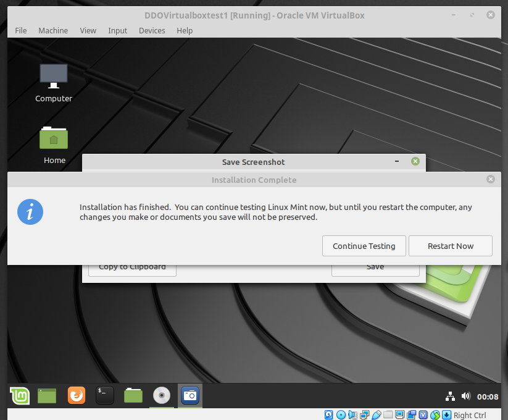Click the Installation Complete title text
This screenshot has width=508, height=420.
point(254,180)
